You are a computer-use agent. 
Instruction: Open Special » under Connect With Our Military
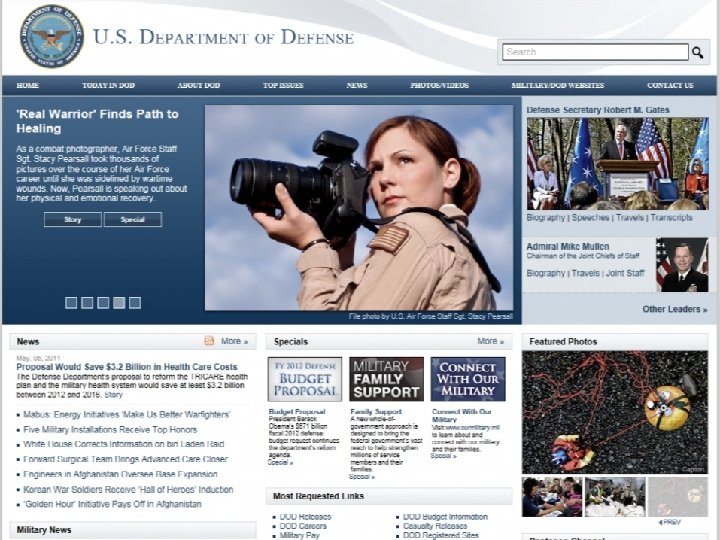[444, 456]
